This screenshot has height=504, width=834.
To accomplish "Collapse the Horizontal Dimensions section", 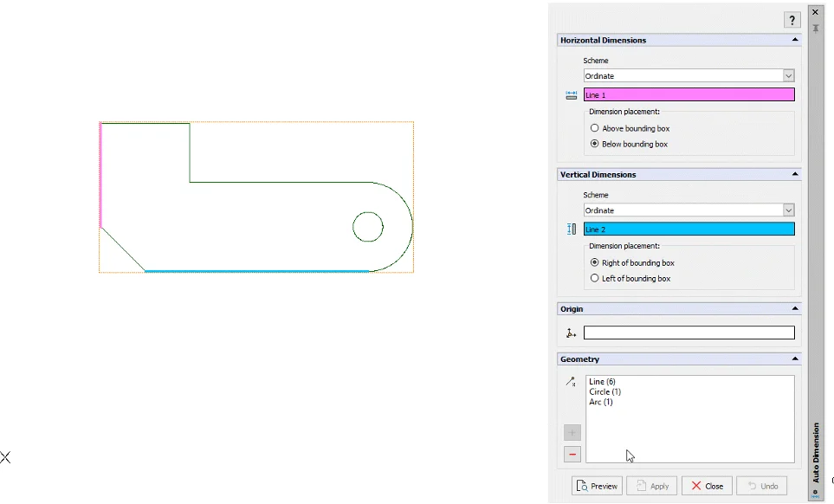I will tap(794, 41).
